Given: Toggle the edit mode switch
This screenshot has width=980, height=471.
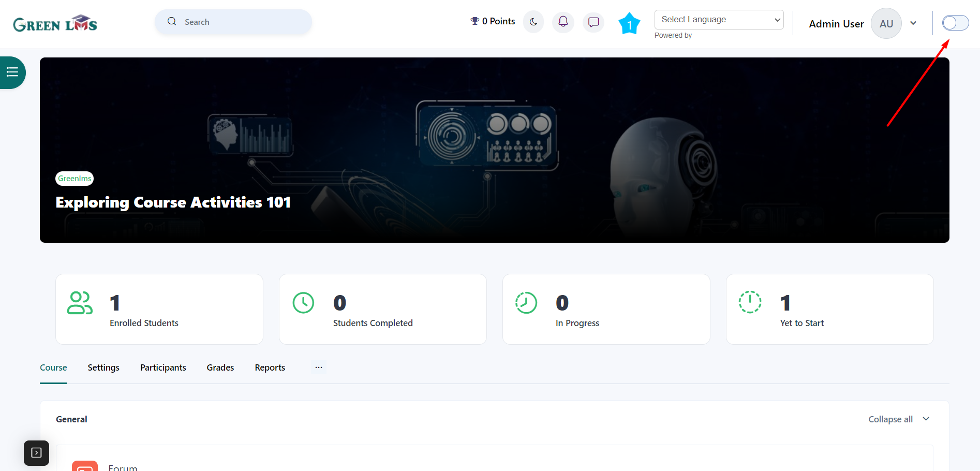Looking at the screenshot, I should click(955, 23).
